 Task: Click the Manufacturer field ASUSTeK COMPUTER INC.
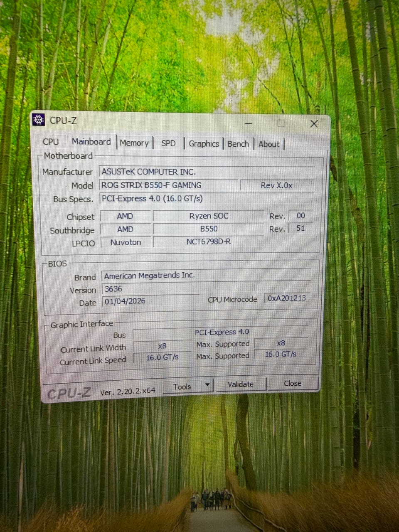click(x=207, y=172)
